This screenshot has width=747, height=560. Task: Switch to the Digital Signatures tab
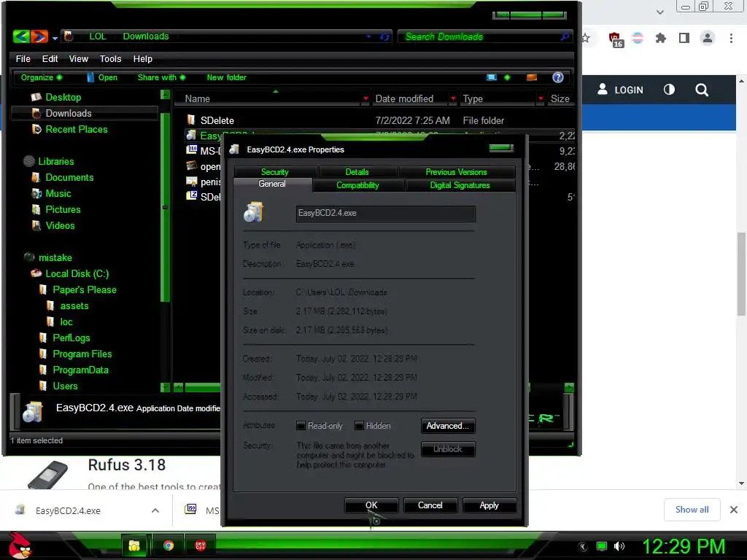(460, 185)
